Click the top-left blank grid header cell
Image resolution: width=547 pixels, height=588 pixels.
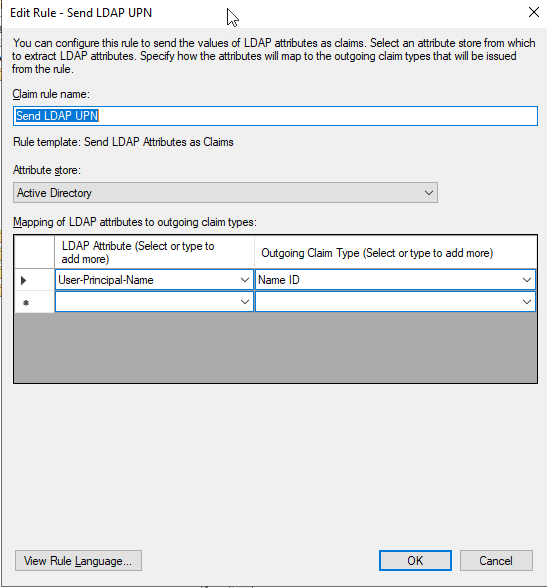pyautogui.click(x=34, y=252)
